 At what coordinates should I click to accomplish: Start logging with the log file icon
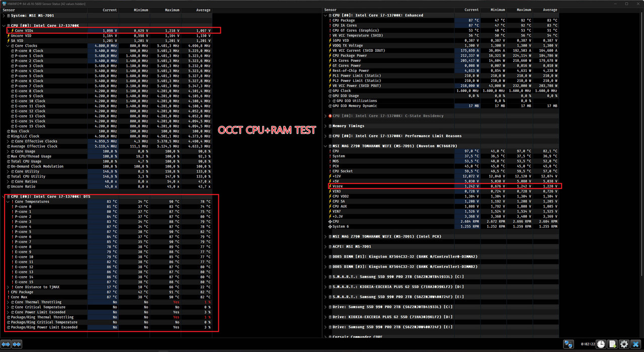click(612, 344)
